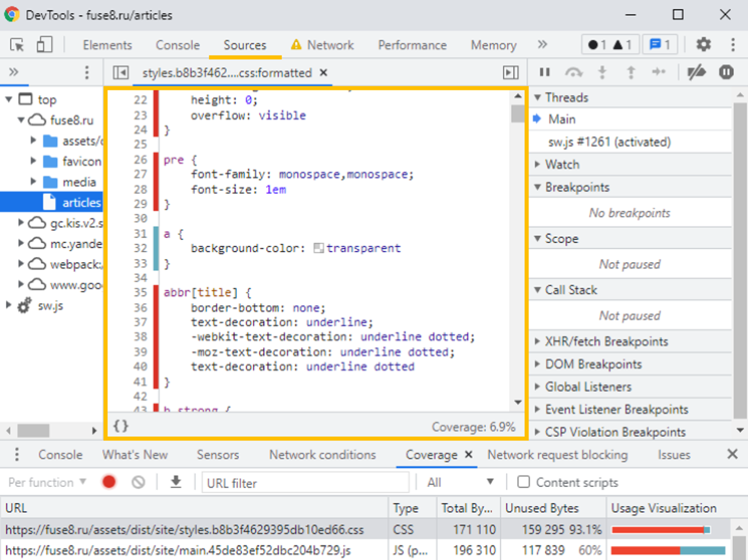Click the Step over icon
This screenshot has width=748, height=560.
click(574, 72)
